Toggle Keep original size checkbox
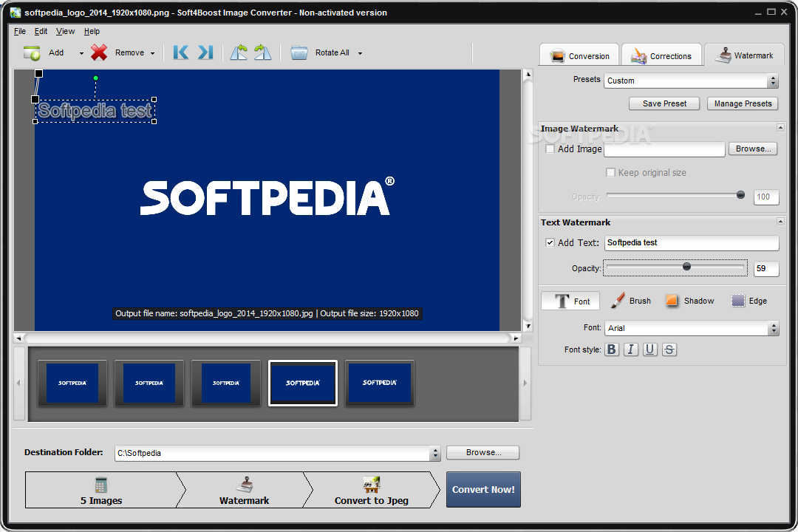This screenshot has width=798, height=532. [611, 173]
